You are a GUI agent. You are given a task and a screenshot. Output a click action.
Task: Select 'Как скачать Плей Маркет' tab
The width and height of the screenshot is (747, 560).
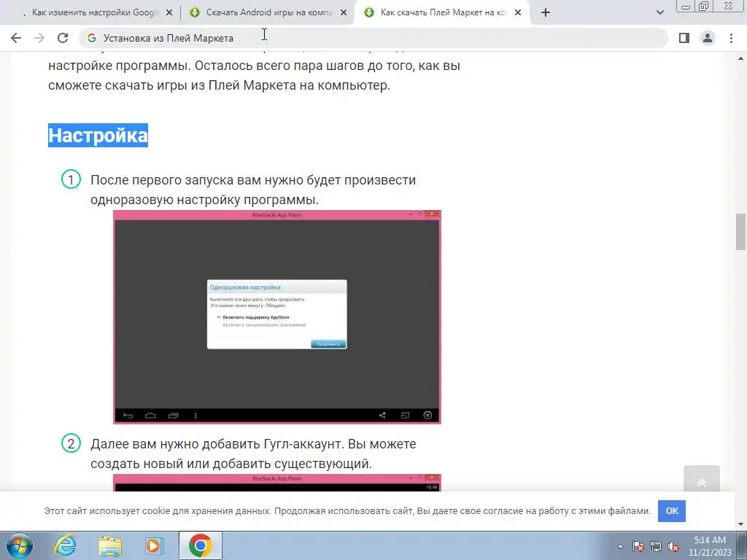(443, 13)
